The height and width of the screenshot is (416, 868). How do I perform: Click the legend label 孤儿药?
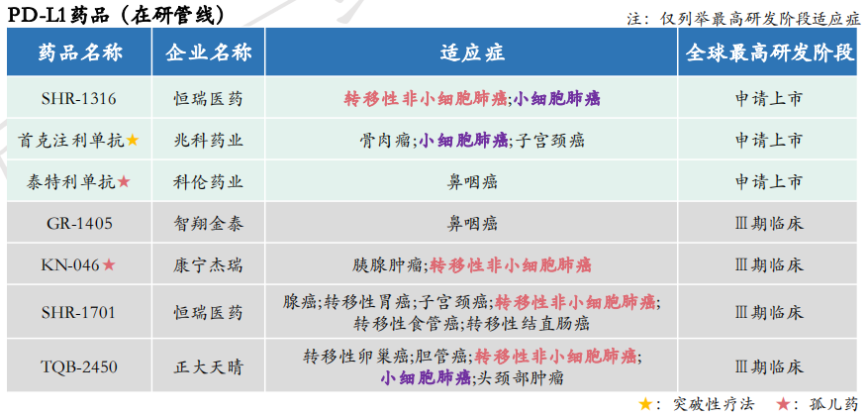pos(834,404)
